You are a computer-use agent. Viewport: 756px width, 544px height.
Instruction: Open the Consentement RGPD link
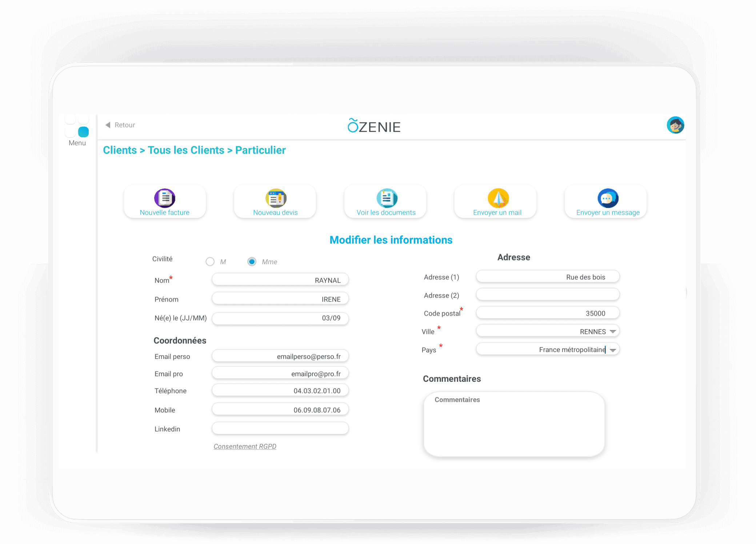click(x=245, y=446)
